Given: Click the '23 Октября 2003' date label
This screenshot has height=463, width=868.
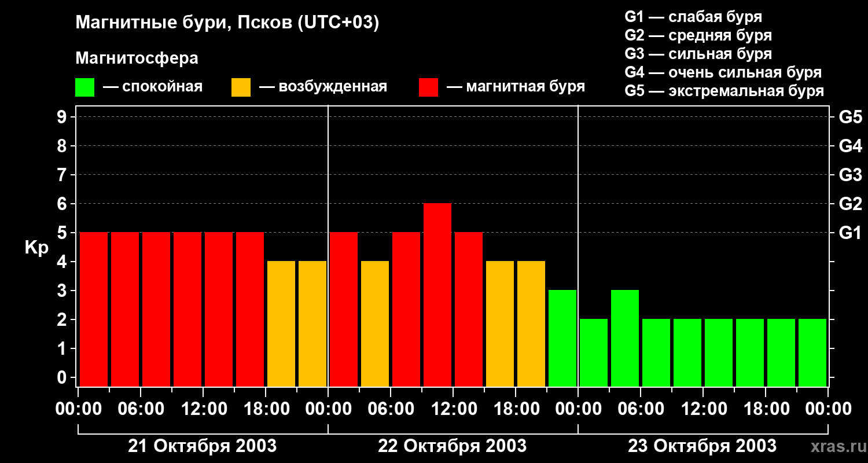Looking at the screenshot, I should pos(702,446).
